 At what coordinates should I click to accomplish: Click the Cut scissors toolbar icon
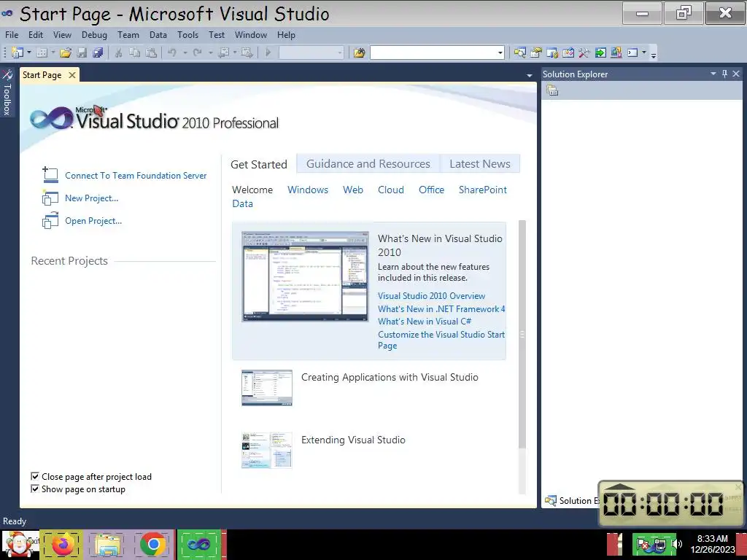coord(118,52)
